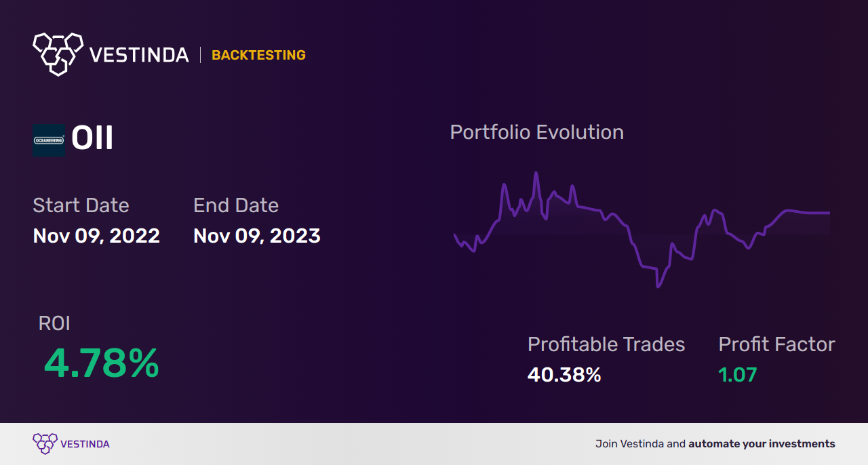Select the VESTINDA header wordmark
This screenshot has width=868, height=465.
click(139, 55)
